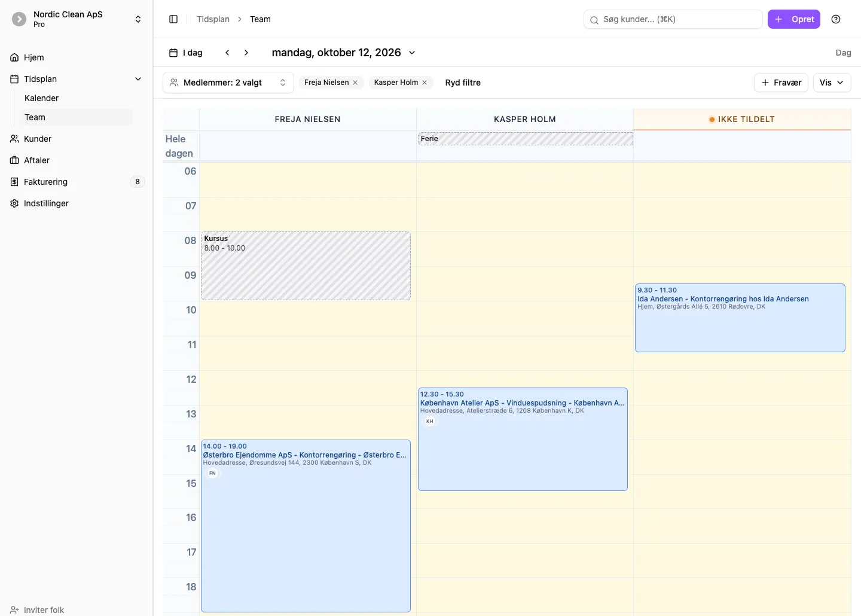Click Inviter folk
This screenshot has width=861, height=616.
(37, 609)
